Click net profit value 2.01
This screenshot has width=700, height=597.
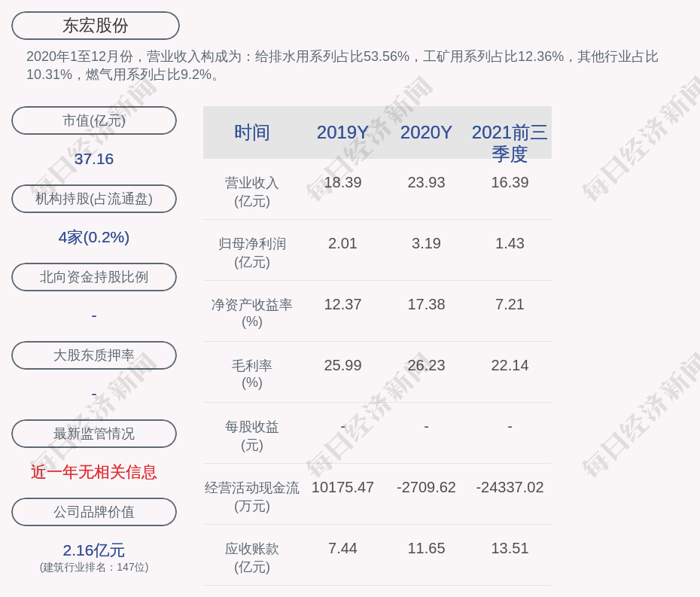(343, 243)
